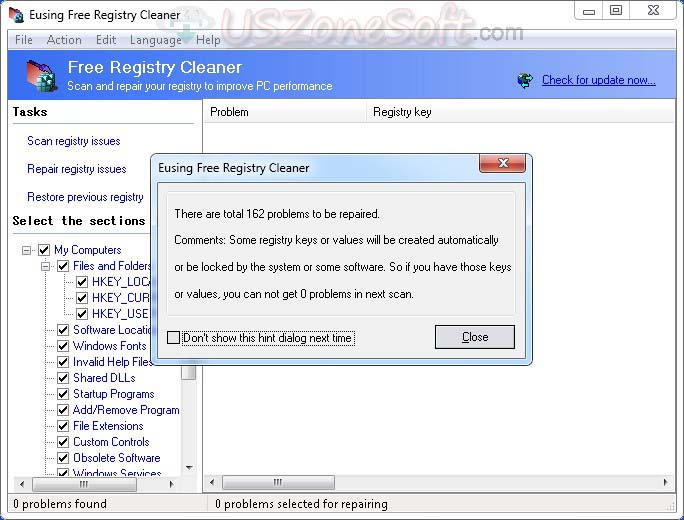Click results list horizontal scrollbar thumb
The image size is (684, 520).
278,482
